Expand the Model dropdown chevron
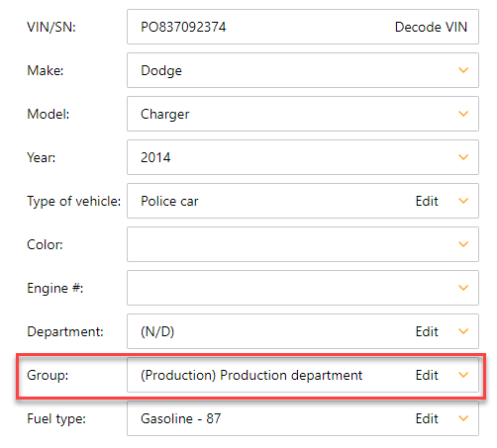 coord(463,114)
